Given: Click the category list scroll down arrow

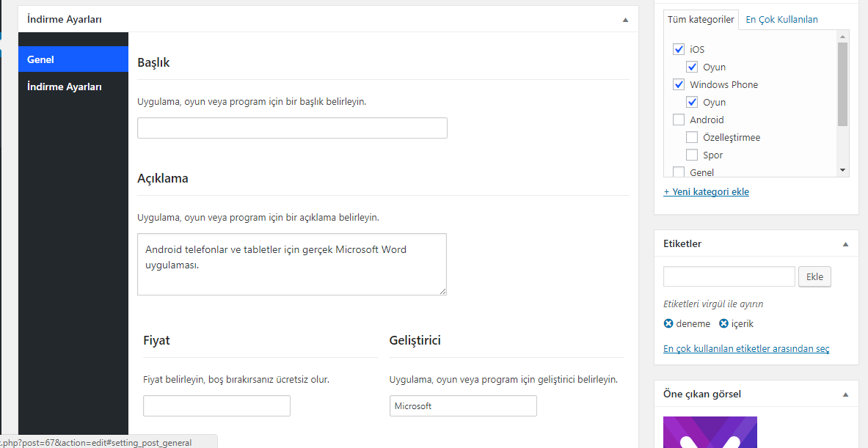Looking at the screenshot, I should 842,170.
